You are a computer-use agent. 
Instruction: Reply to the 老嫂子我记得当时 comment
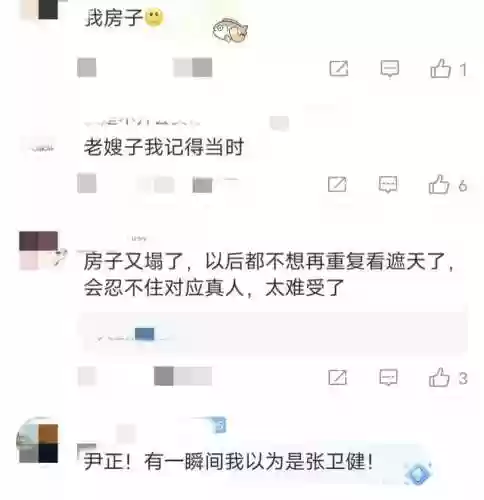[x=388, y=184]
